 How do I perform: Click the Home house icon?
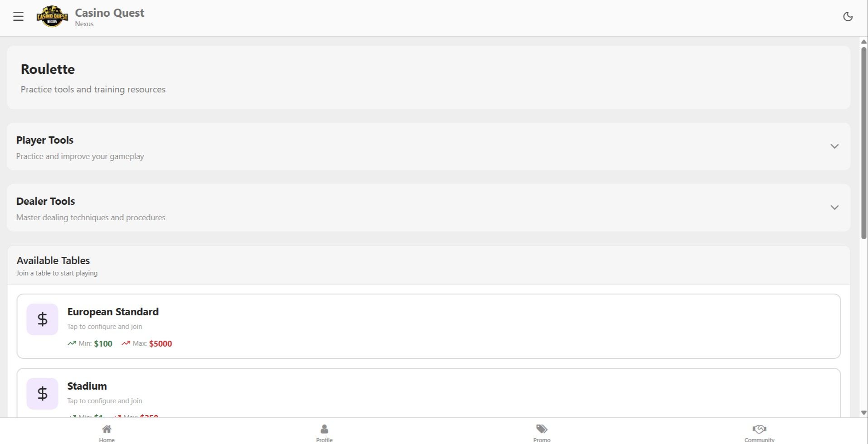tap(107, 429)
